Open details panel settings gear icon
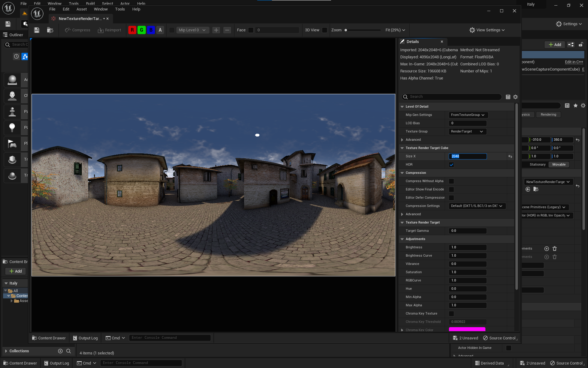 click(x=515, y=97)
